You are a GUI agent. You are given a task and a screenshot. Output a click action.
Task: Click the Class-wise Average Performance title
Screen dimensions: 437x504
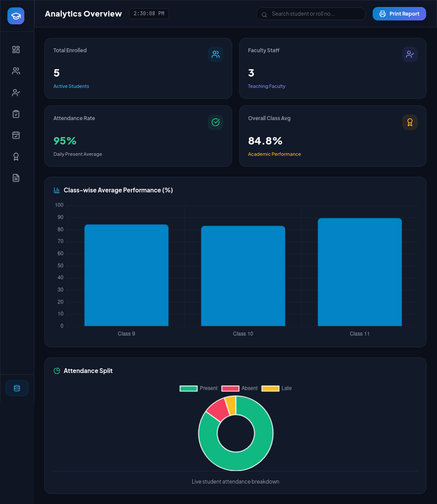coord(118,190)
